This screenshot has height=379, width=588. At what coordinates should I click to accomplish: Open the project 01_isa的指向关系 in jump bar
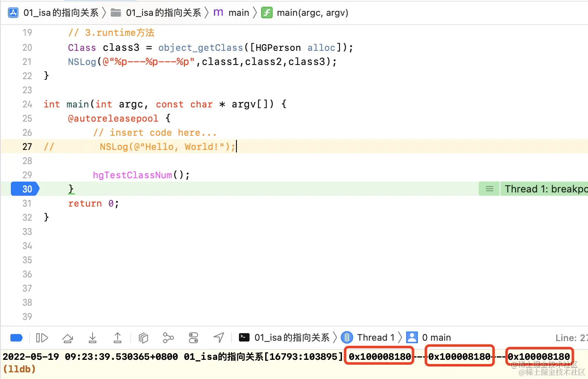[x=61, y=13]
